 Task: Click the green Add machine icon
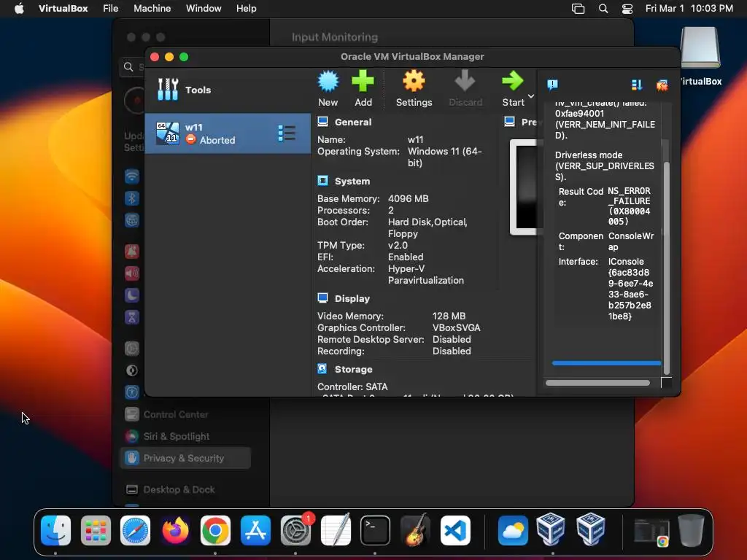click(x=363, y=82)
